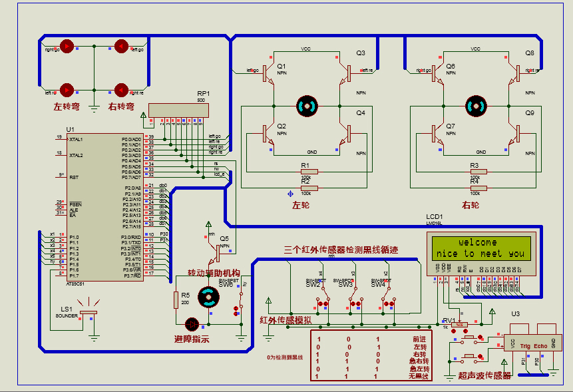
Task: Select resistor R1 100k
Action: (x=309, y=172)
